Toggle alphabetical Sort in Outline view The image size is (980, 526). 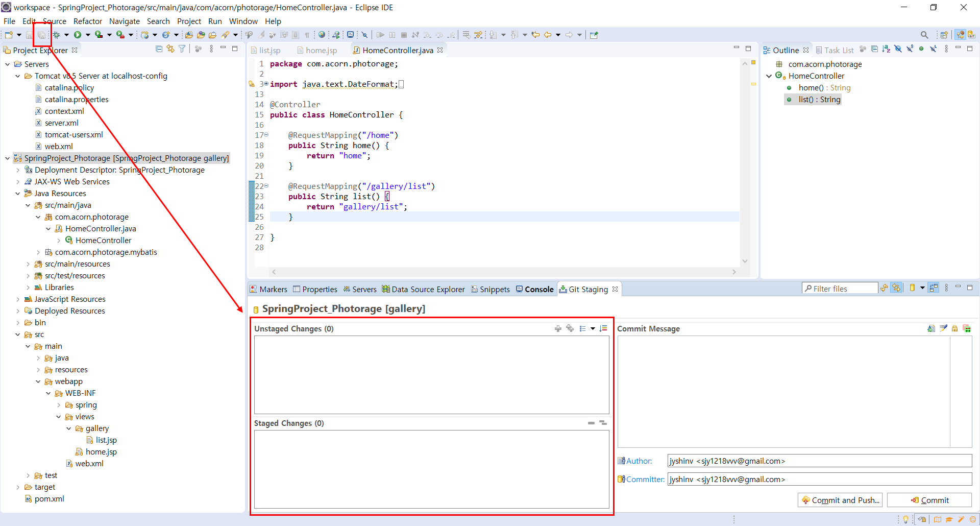pyautogui.click(x=886, y=49)
